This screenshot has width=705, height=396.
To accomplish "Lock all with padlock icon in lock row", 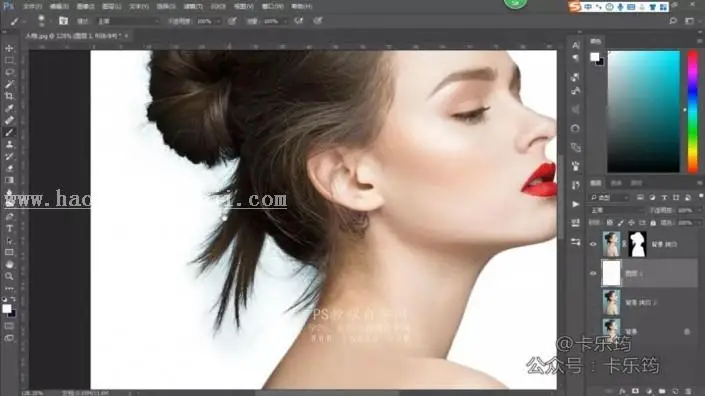I will tap(653, 222).
